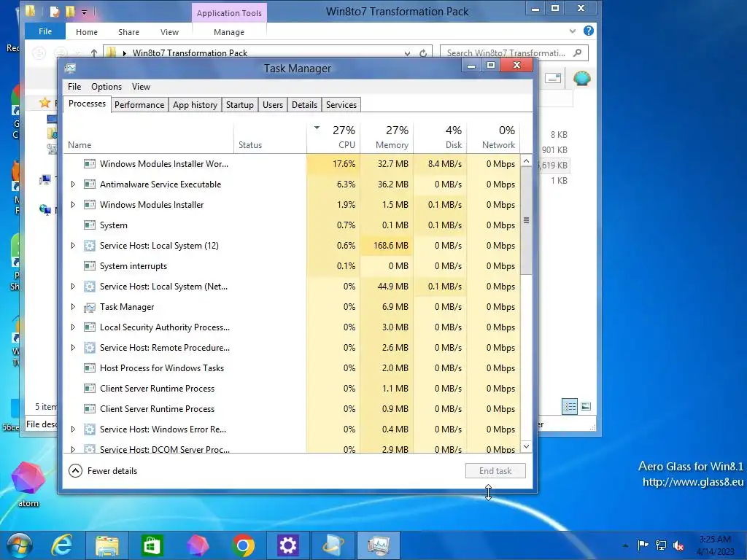Switch to the Startup tab
The width and height of the screenshot is (747, 560).
point(239,105)
